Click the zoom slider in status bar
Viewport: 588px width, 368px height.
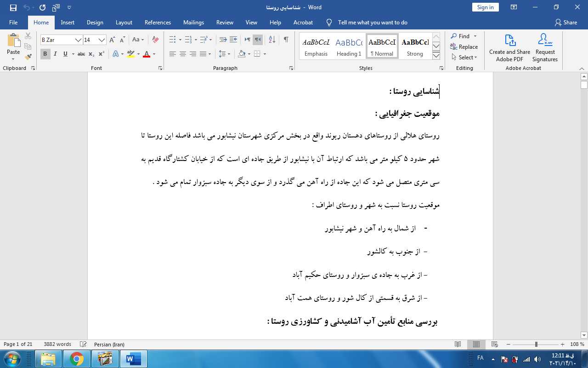(536, 345)
